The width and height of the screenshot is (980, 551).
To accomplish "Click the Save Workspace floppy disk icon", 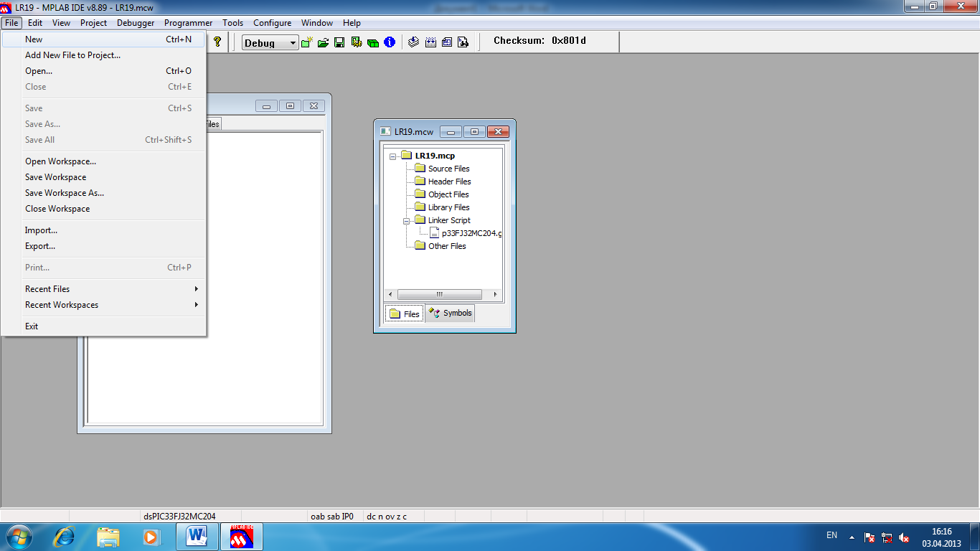I will pyautogui.click(x=339, y=42).
